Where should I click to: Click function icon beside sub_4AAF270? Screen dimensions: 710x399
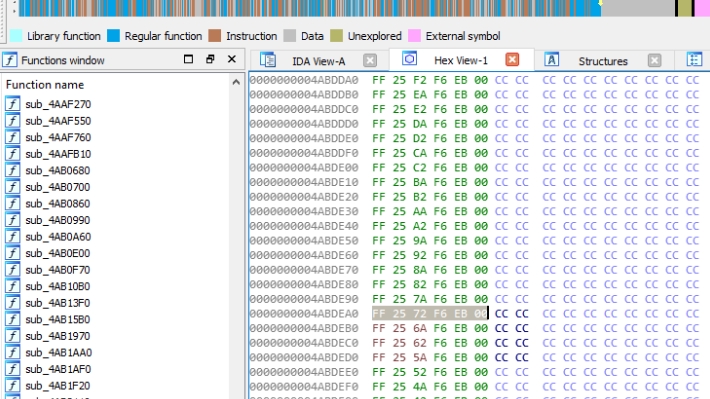click(13, 104)
